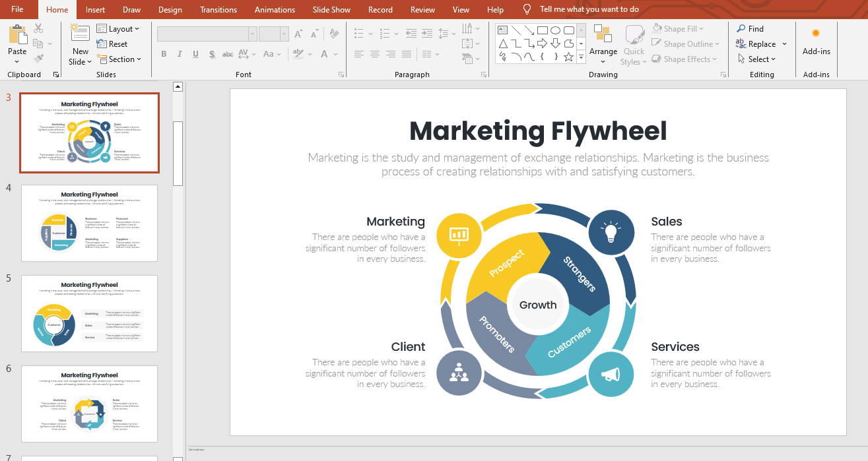Select slide 6 thumbnail

90,404
